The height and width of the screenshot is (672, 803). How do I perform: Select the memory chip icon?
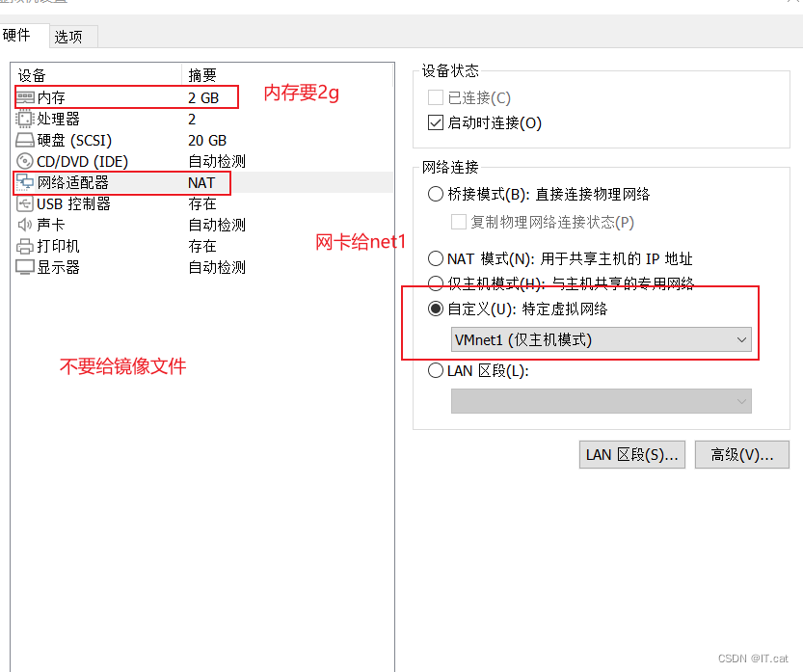[25, 96]
